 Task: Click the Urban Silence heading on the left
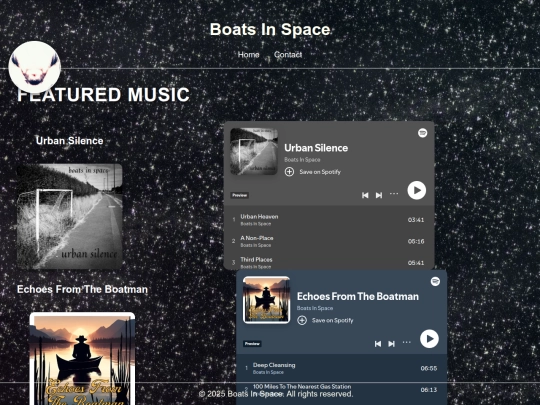pos(70,141)
